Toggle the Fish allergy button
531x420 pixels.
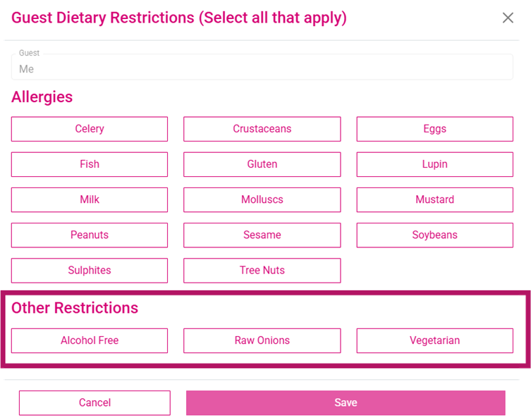pyautogui.click(x=90, y=164)
